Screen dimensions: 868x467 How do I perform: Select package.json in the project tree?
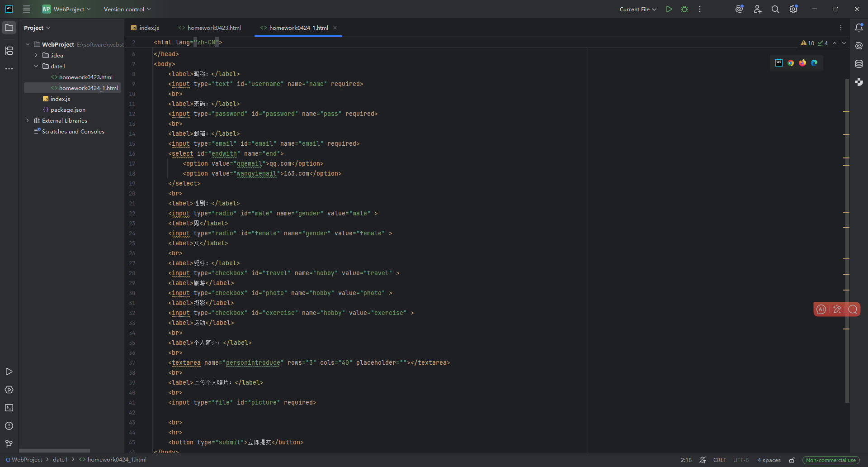68,110
